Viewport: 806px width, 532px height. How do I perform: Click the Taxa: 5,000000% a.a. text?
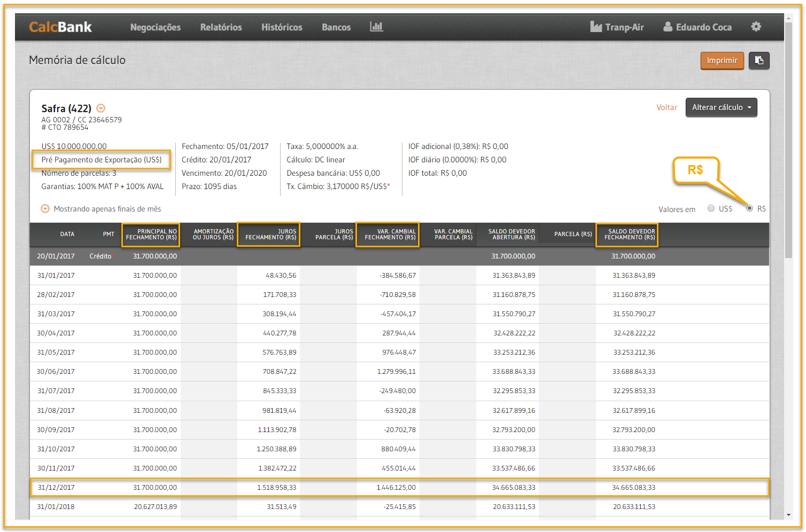click(322, 146)
